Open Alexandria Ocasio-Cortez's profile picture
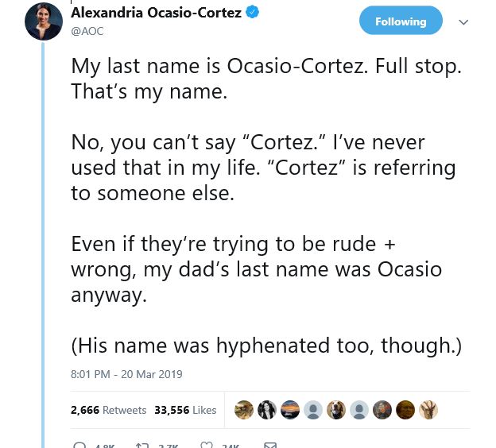This screenshot has height=448, width=496. coord(44,21)
